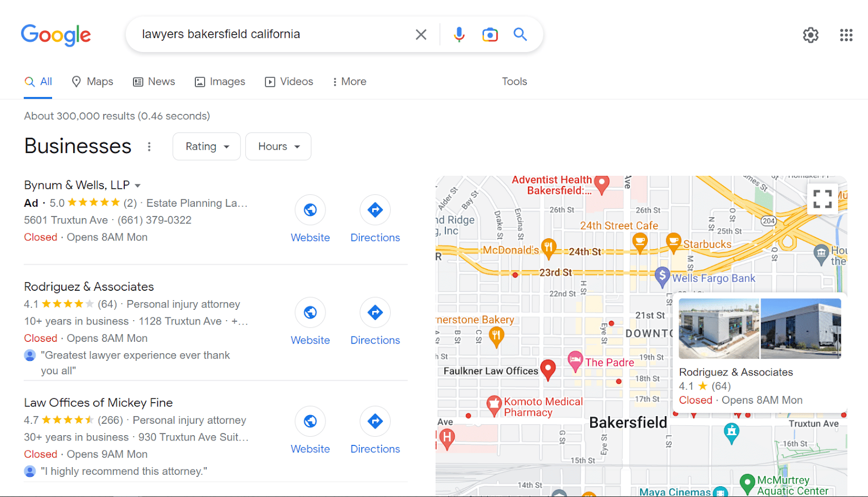Viewport: 868px width, 497px height.
Task: Open settings gear icon
Action: click(810, 35)
